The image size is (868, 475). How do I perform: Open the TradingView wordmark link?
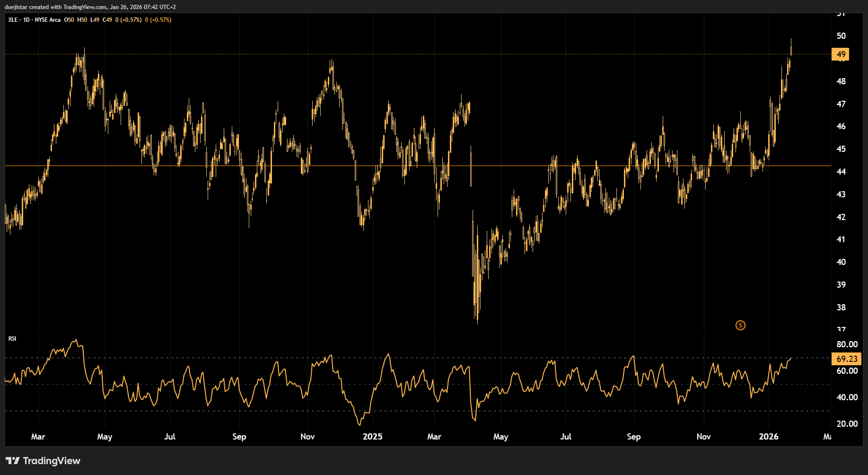tap(52, 461)
